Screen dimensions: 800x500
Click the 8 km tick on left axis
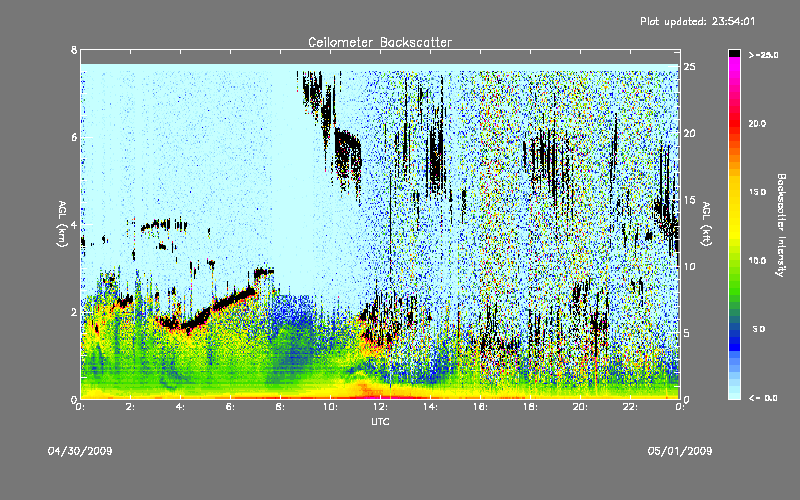[74, 50]
